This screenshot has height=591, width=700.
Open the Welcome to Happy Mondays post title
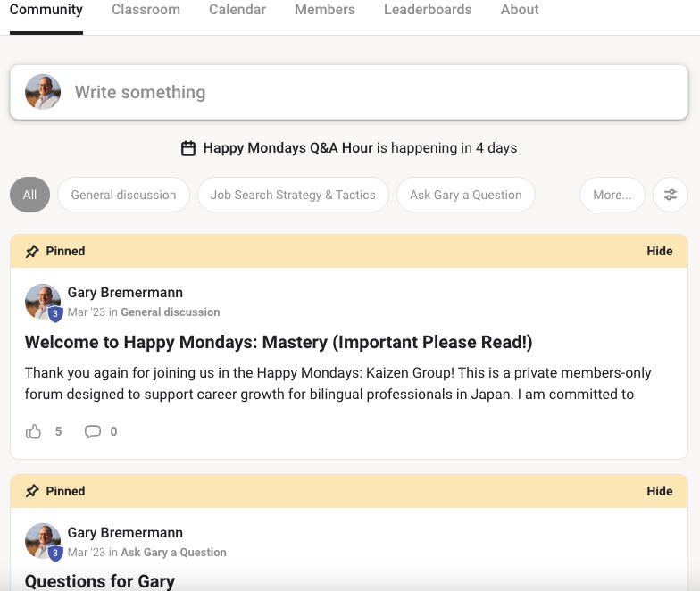[x=279, y=342]
